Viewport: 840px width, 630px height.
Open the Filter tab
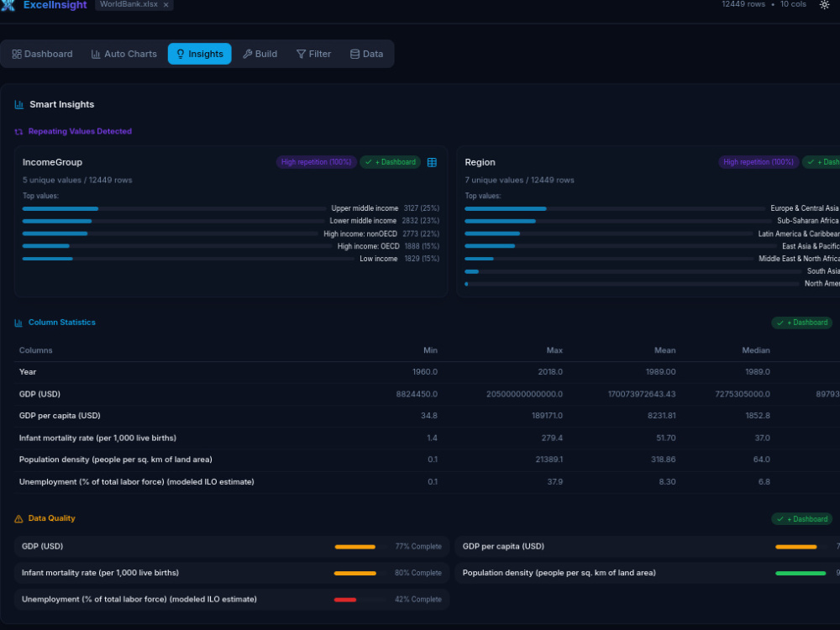[314, 54]
